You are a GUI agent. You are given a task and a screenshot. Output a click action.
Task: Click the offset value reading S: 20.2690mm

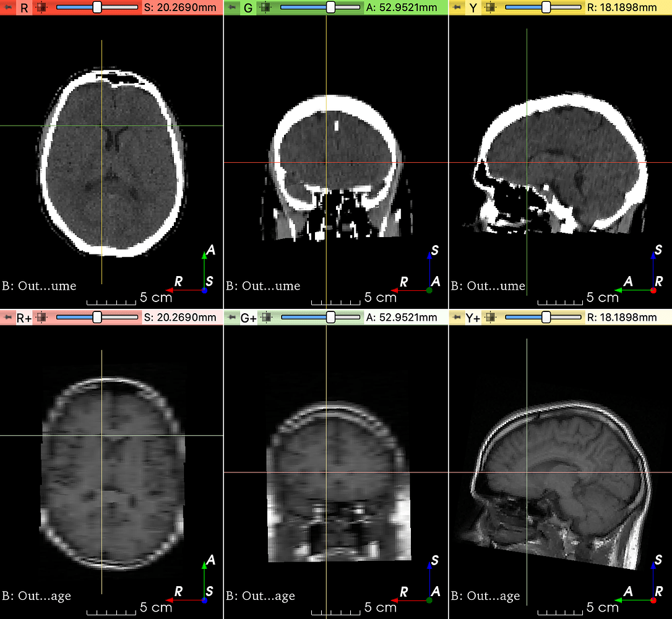(181, 9)
